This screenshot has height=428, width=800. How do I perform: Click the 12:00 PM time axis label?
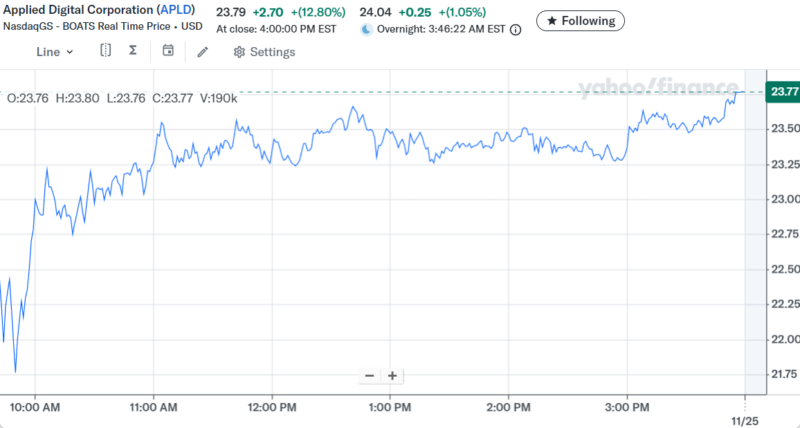click(x=273, y=407)
